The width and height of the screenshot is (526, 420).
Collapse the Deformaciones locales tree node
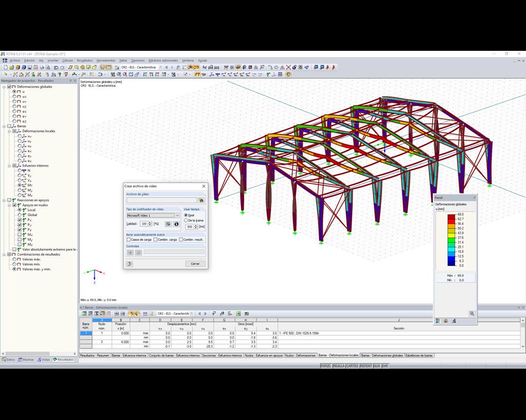pyautogui.click(x=9, y=131)
